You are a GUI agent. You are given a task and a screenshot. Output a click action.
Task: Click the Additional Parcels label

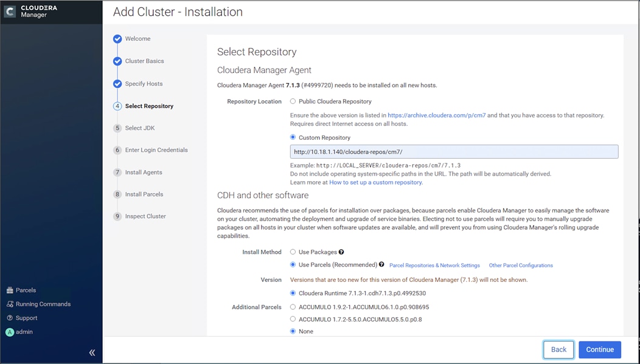tap(257, 307)
